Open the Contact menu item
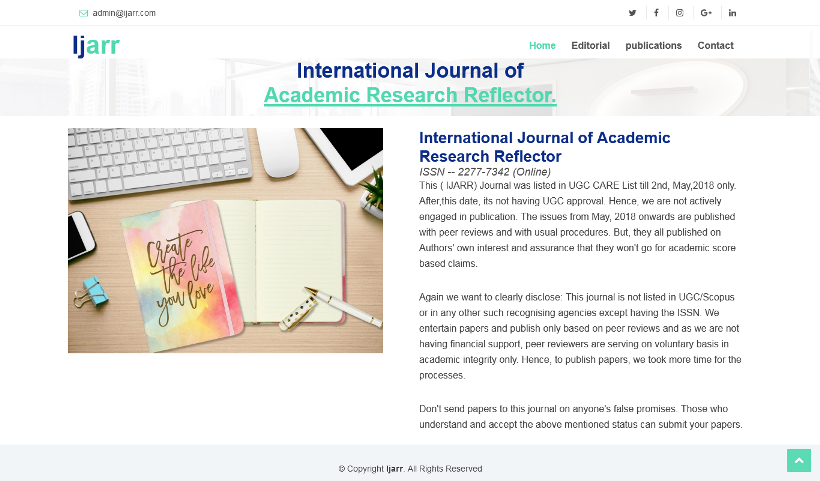 [715, 46]
